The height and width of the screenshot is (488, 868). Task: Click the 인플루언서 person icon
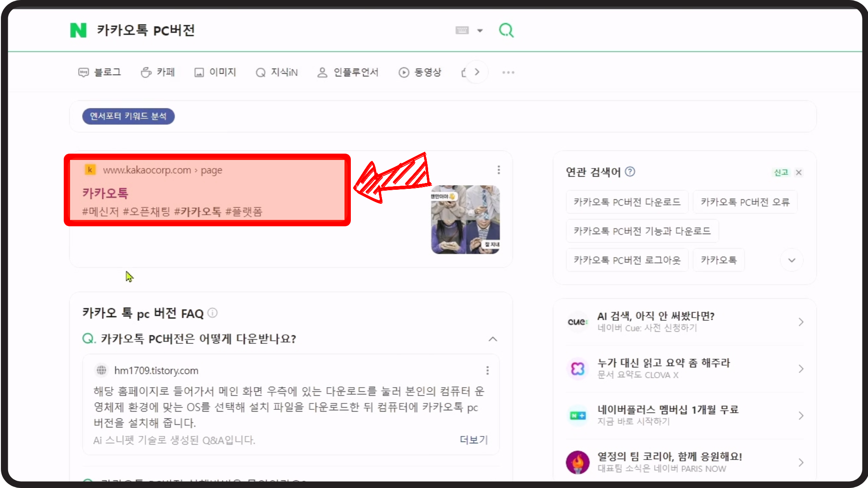tap(322, 72)
